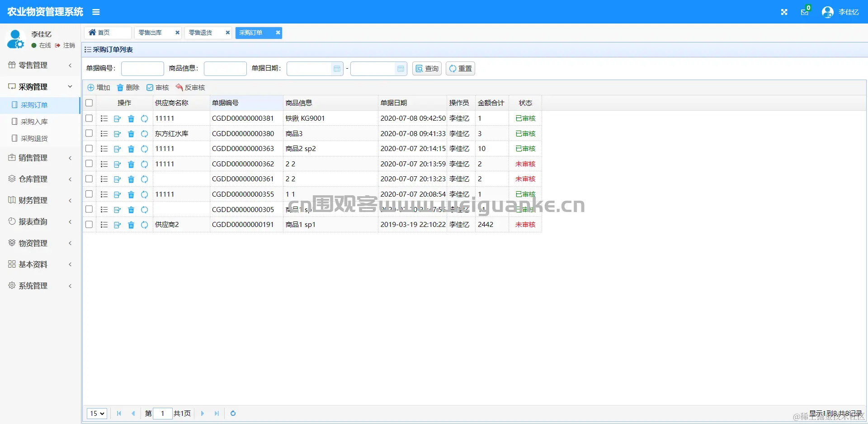The image size is (868, 424).
Task: Click the 删除 toolbar button
Action: tap(128, 88)
